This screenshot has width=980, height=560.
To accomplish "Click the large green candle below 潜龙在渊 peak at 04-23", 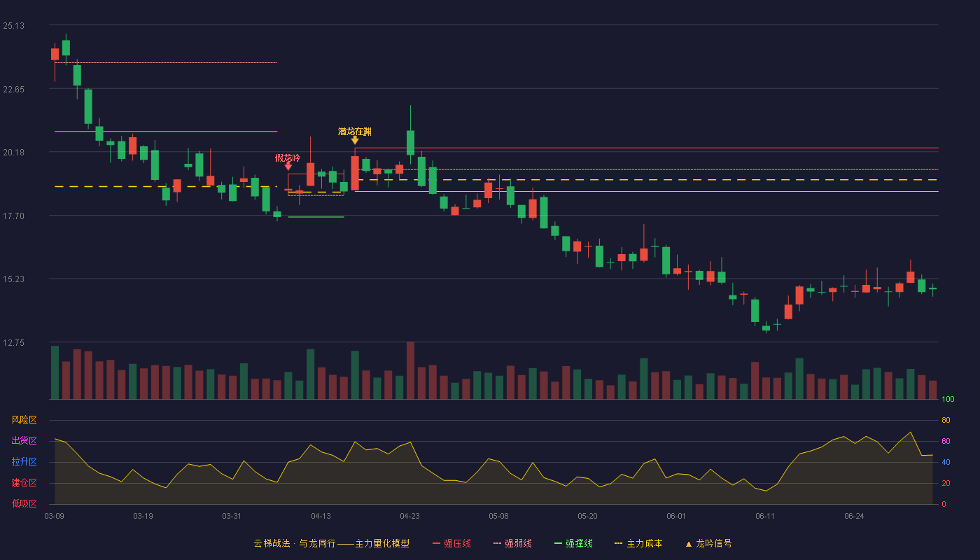I will [x=410, y=143].
